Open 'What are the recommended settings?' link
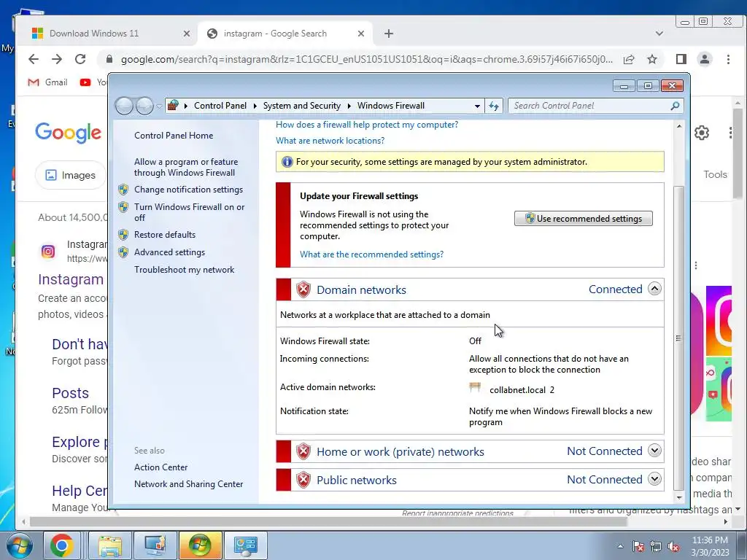 (x=371, y=254)
